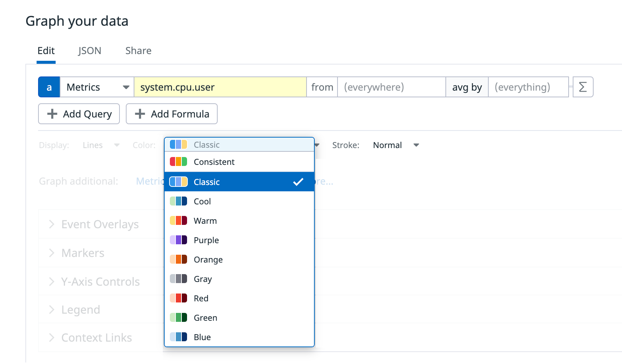Click the system.cpu.user metric field
The height and width of the screenshot is (364, 622).
(x=220, y=87)
